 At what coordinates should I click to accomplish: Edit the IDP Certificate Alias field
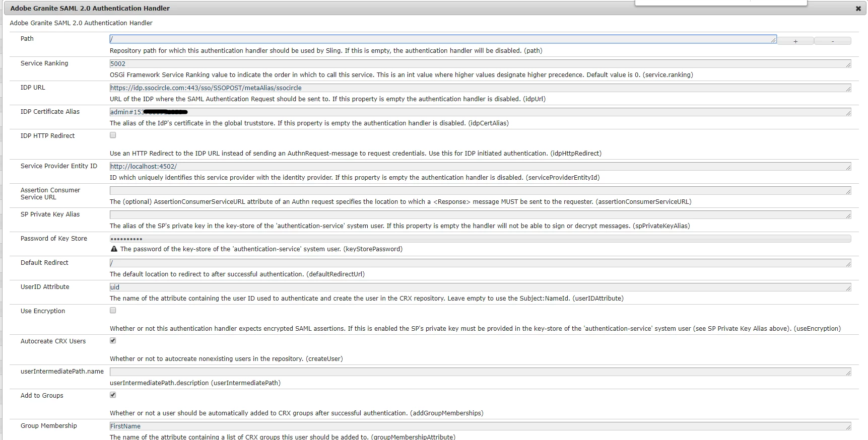(x=481, y=112)
